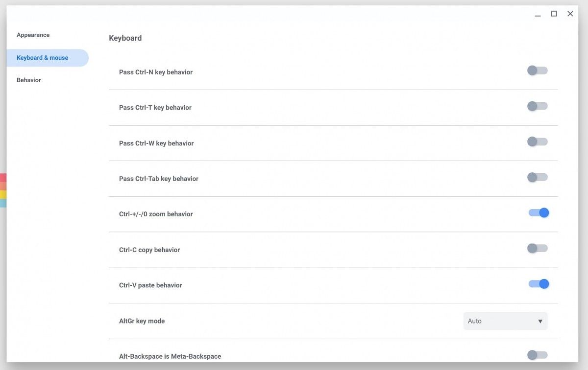Switch to the Behavior section
This screenshot has width=588, height=370.
point(29,80)
